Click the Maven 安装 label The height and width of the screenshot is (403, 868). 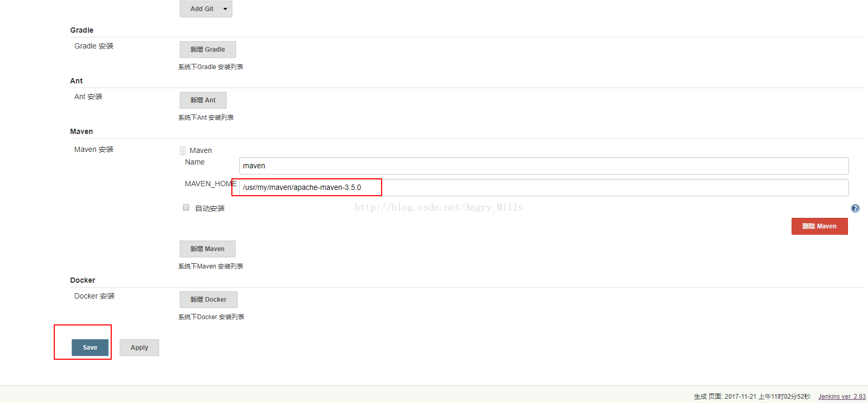(94, 149)
